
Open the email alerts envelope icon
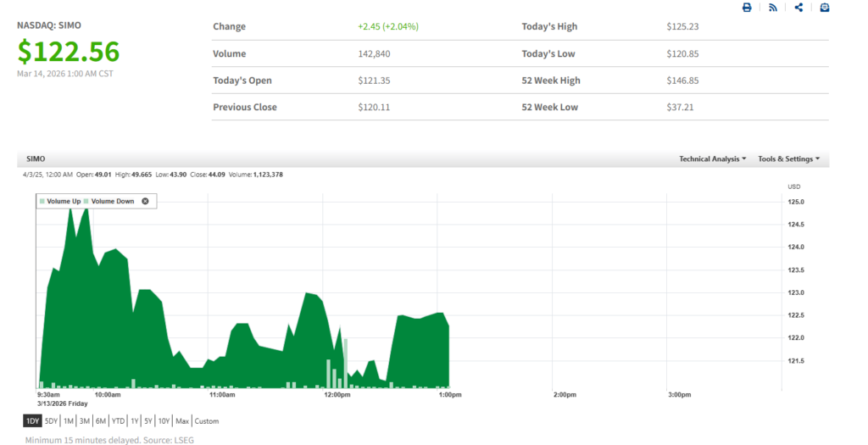[824, 8]
